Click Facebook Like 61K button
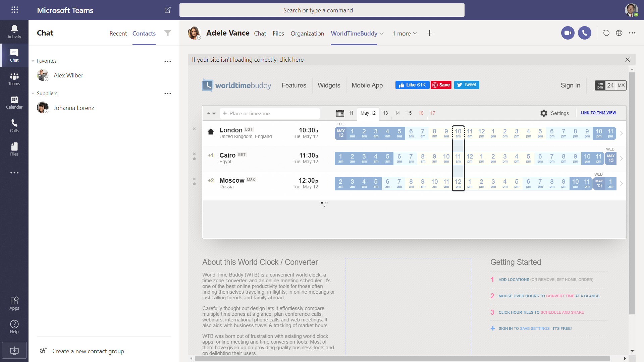 coord(412,85)
